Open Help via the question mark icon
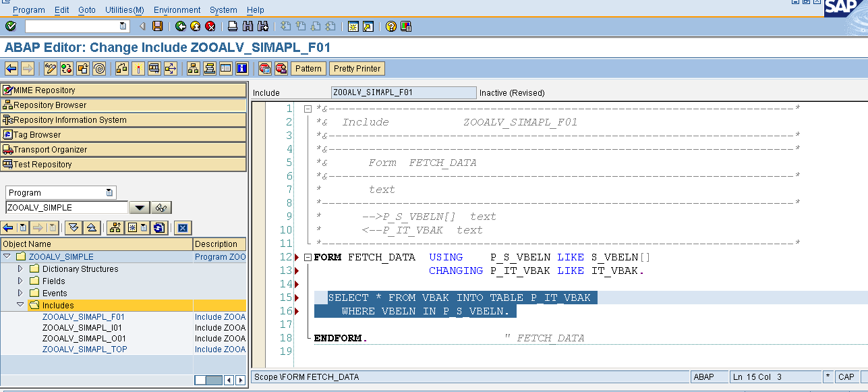Screen dimensions: 868x392 click(x=390, y=26)
